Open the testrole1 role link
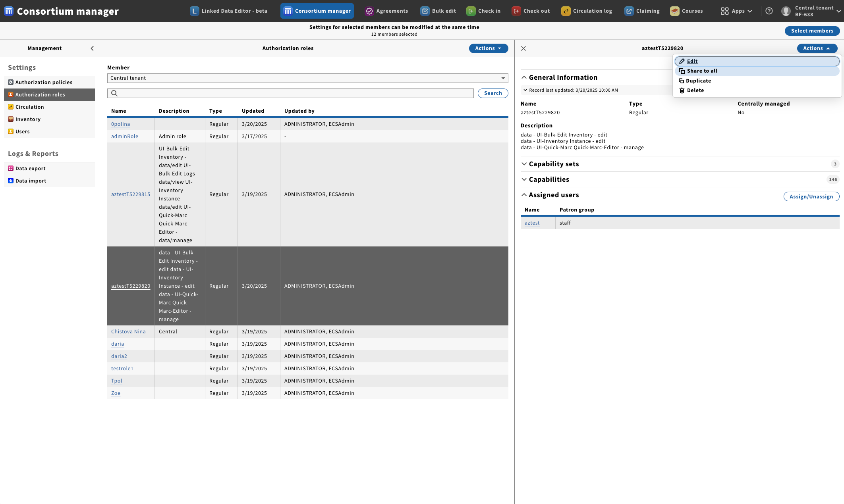This screenshot has height=504, width=844. click(x=122, y=369)
